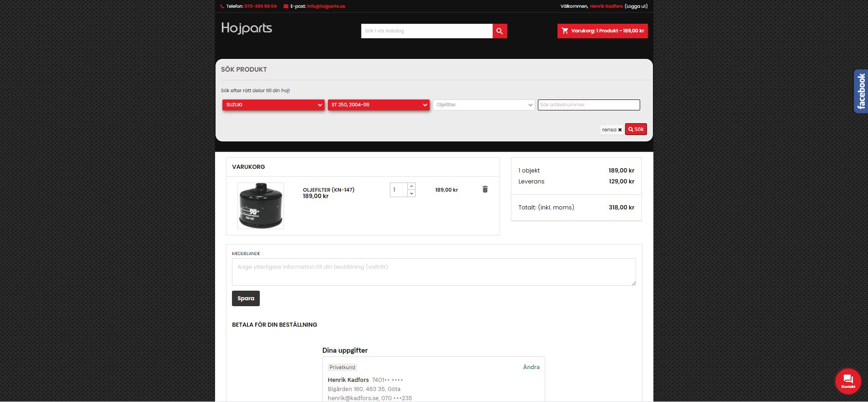The image size is (868, 402).
Task: Open Henrik Kadfors account link
Action: pos(606,6)
